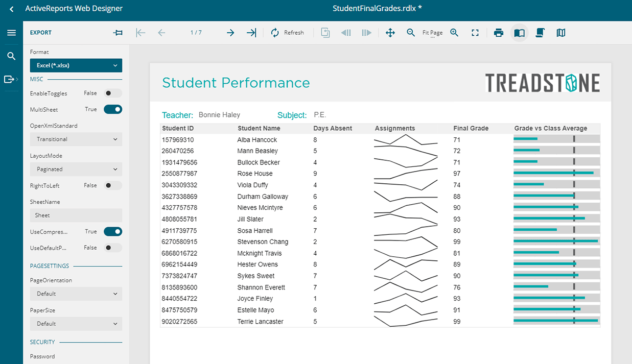This screenshot has height=364, width=632.
Task: Open the search panel icon
Action: 11,56
